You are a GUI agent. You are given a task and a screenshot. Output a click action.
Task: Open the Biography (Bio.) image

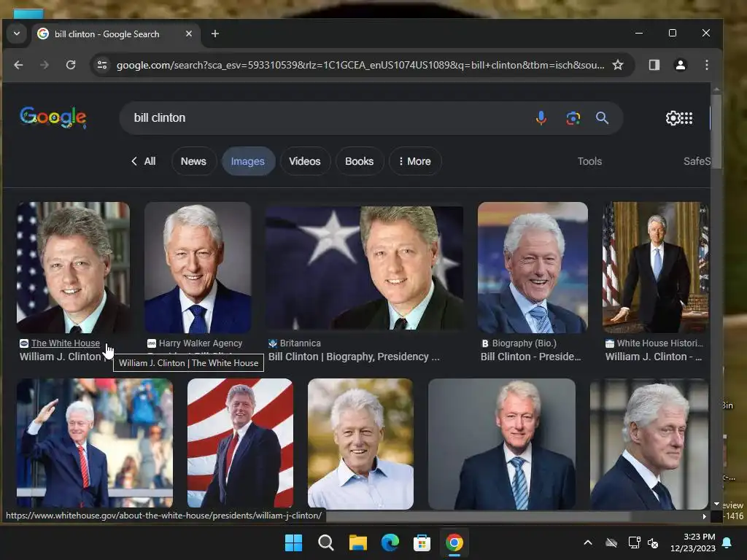(x=533, y=267)
